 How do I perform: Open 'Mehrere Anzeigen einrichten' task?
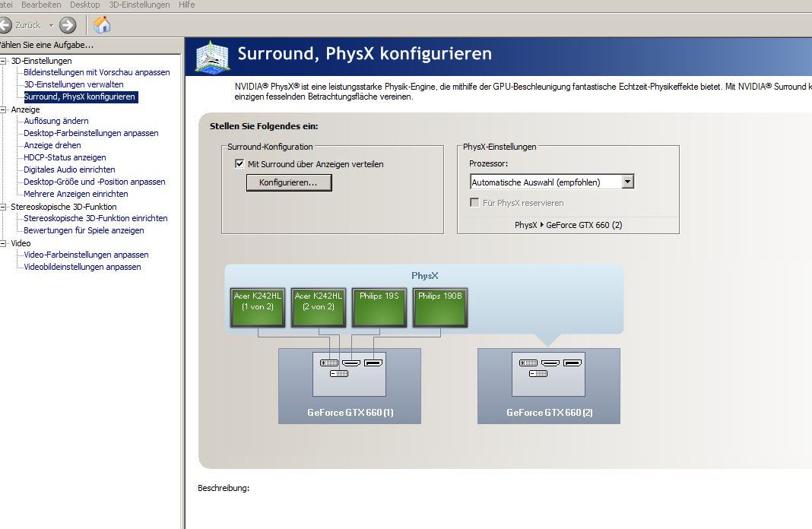point(75,194)
